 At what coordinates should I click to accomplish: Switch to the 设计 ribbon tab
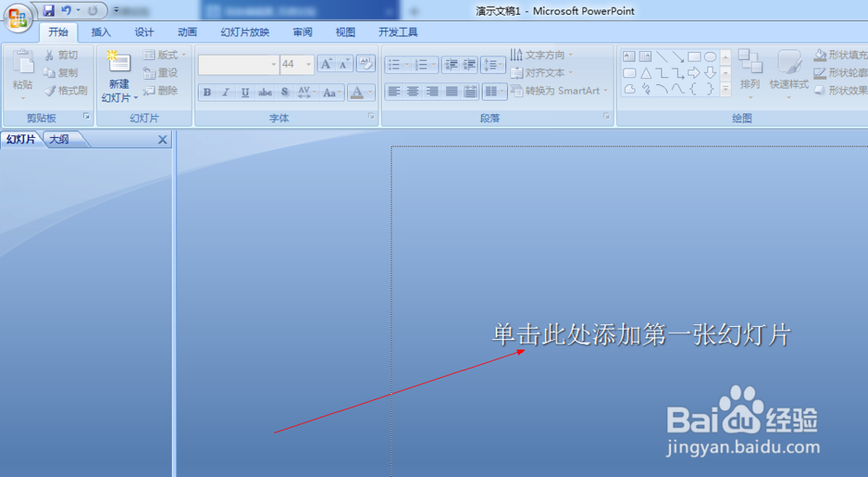click(144, 32)
